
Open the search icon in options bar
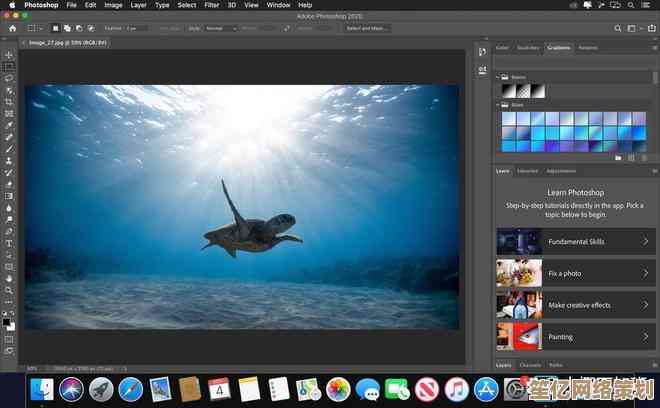pos(617,28)
